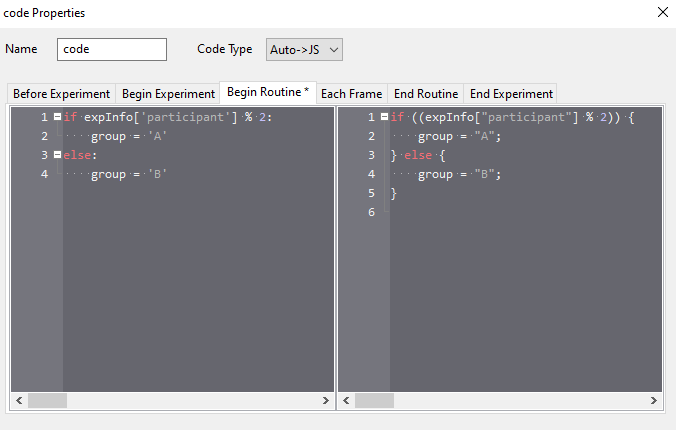Viewport: 676px width, 430px height.
Task: Click the 'Name' label
Action: pos(21,49)
